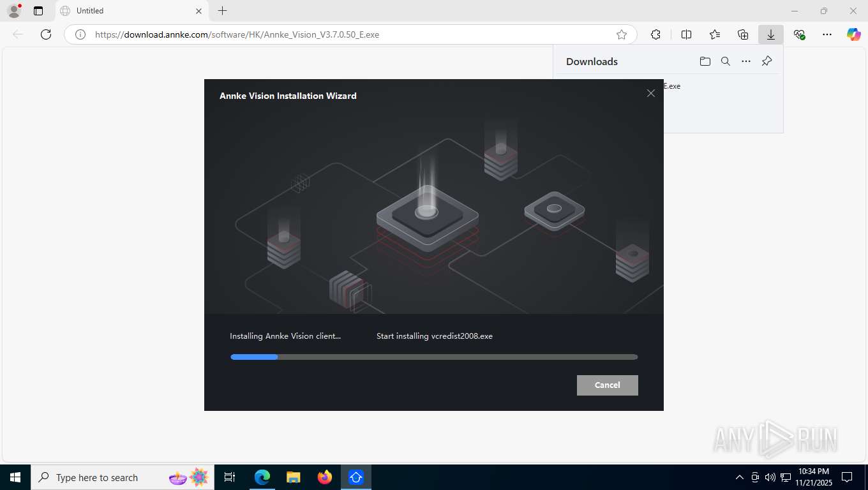Screen dimensions: 868x490
Task: Click the address bar URL field
Action: (x=351, y=34)
